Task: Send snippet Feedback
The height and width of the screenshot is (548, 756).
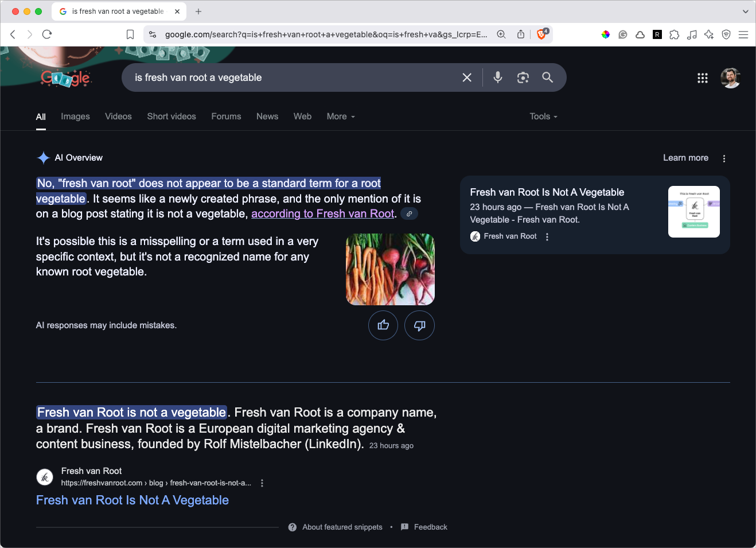Action: pyautogui.click(x=431, y=527)
